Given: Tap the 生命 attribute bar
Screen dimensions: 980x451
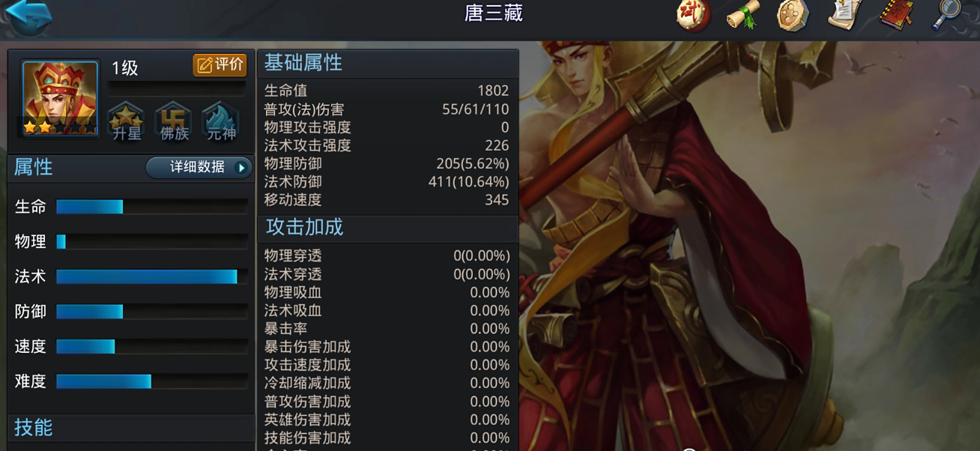Looking at the screenshot, I should (x=152, y=207).
